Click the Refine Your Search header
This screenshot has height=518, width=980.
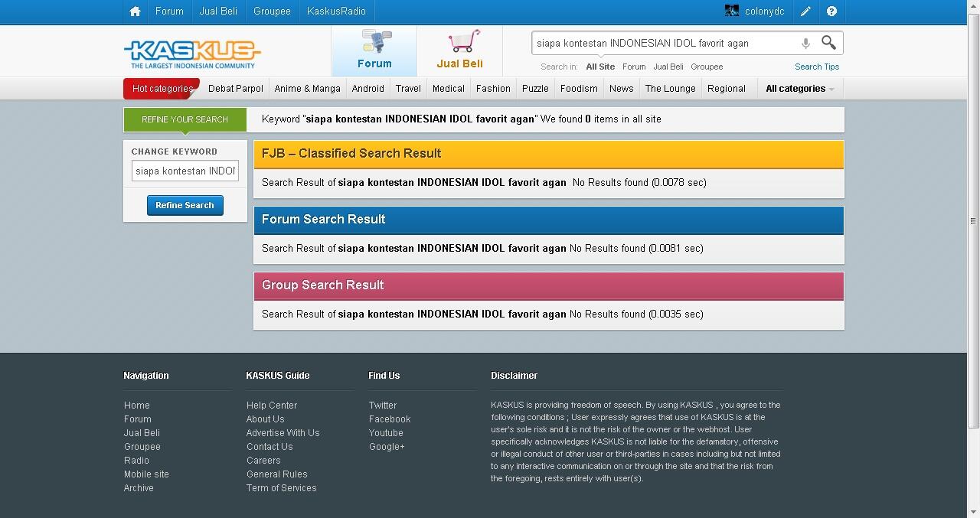coord(185,119)
